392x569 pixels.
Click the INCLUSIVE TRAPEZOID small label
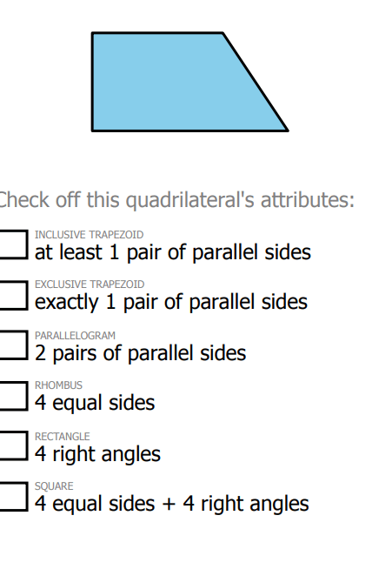click(x=90, y=235)
